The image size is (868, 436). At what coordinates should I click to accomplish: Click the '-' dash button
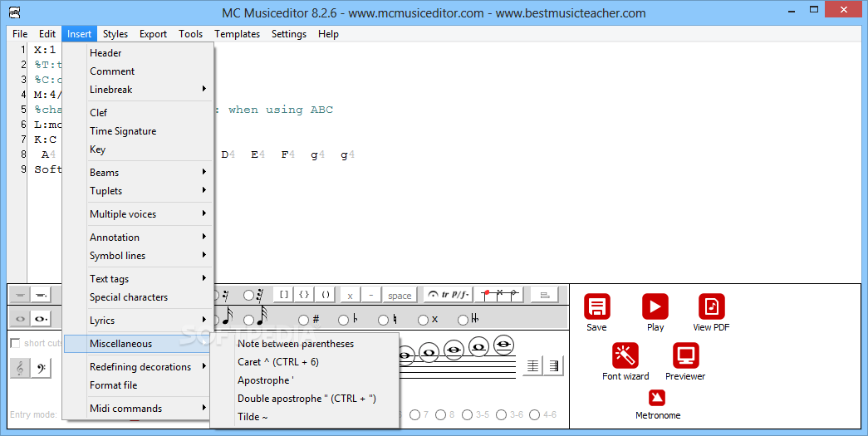(x=371, y=296)
